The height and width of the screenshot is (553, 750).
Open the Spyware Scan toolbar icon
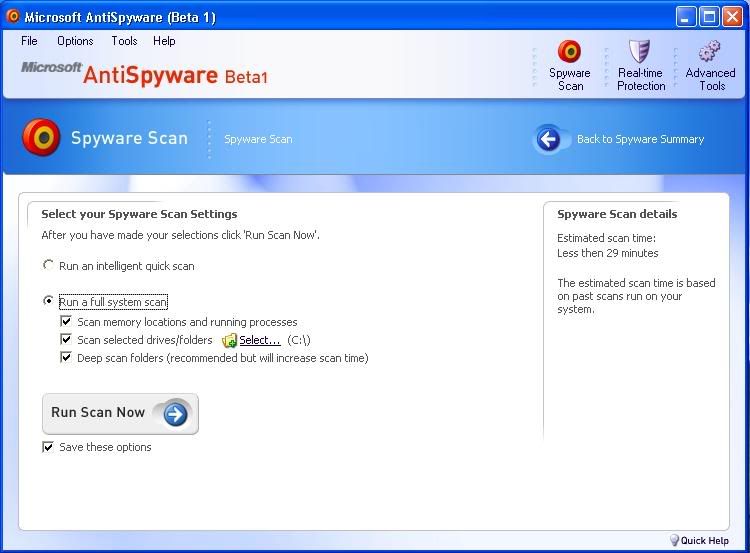coord(569,52)
